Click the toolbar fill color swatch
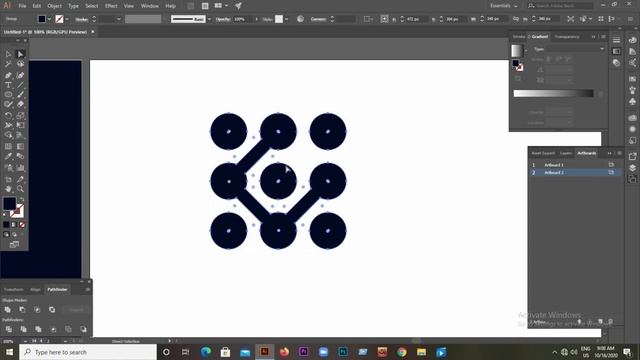 [x=9, y=203]
